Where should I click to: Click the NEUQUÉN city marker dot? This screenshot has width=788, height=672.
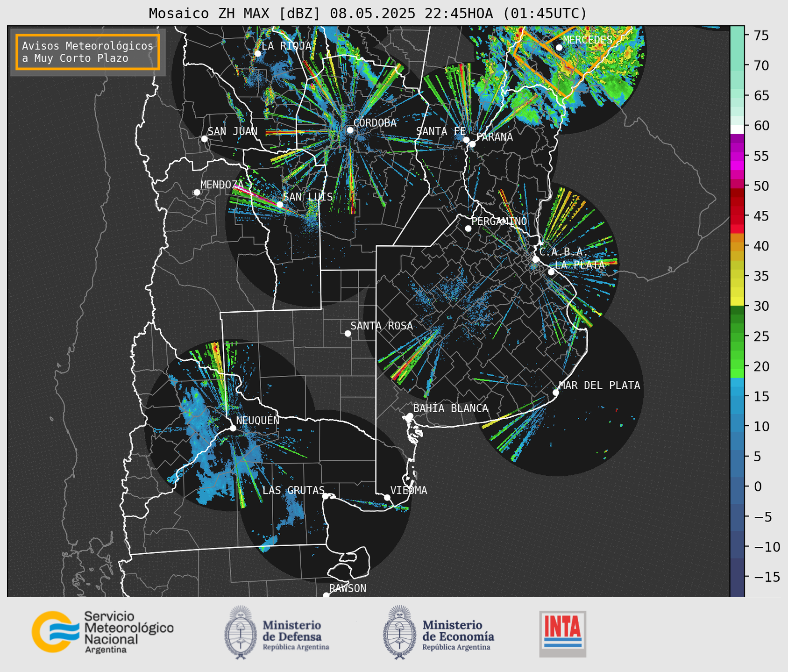233,428
